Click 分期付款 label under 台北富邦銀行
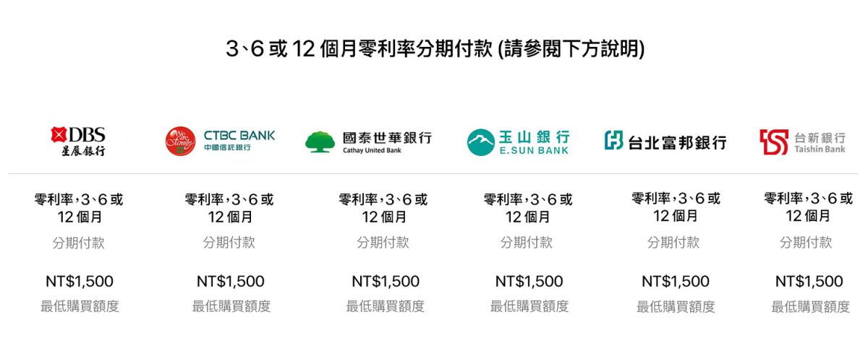The height and width of the screenshot is (341, 868). tap(674, 243)
